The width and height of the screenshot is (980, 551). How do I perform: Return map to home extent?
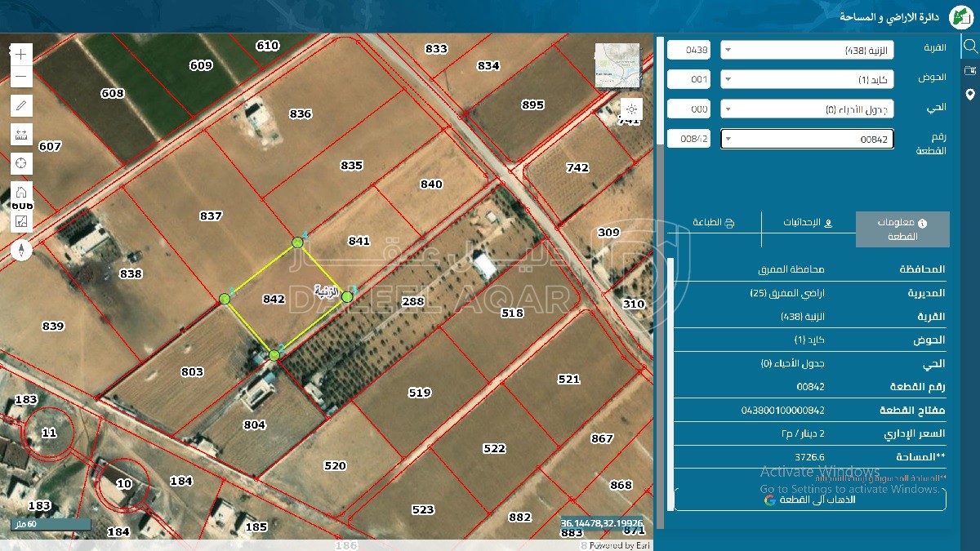point(21,193)
